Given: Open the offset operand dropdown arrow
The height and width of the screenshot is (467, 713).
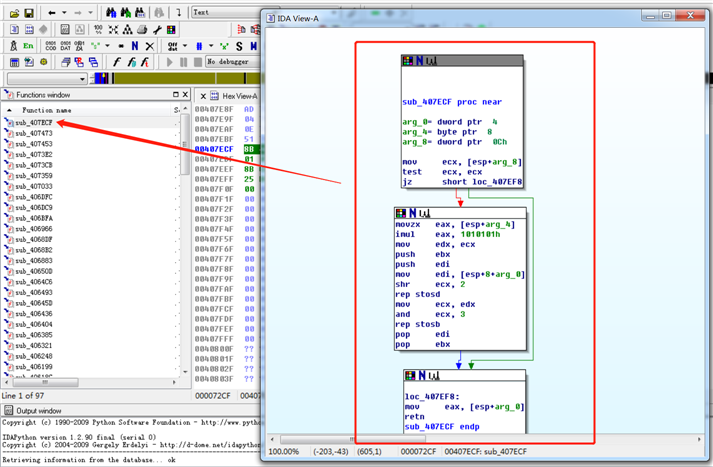Looking at the screenshot, I should coord(185,46).
